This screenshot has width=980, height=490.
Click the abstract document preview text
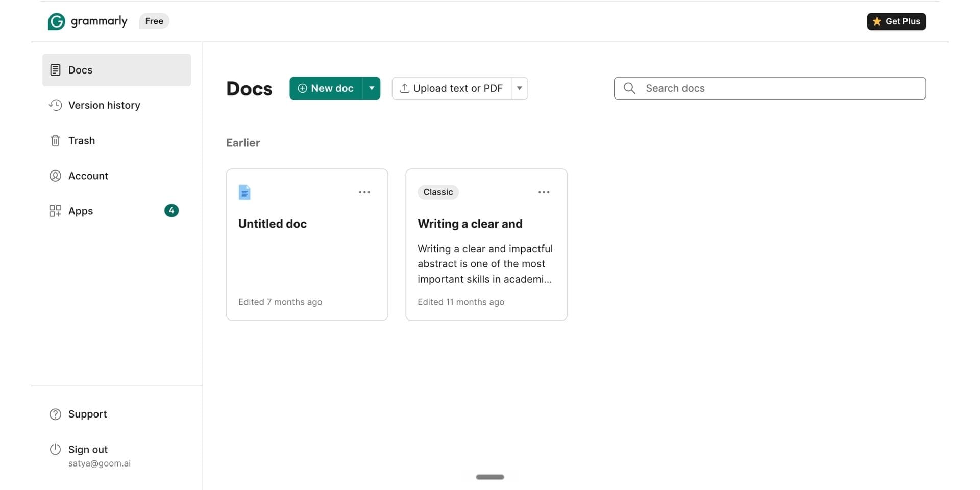[x=485, y=264]
